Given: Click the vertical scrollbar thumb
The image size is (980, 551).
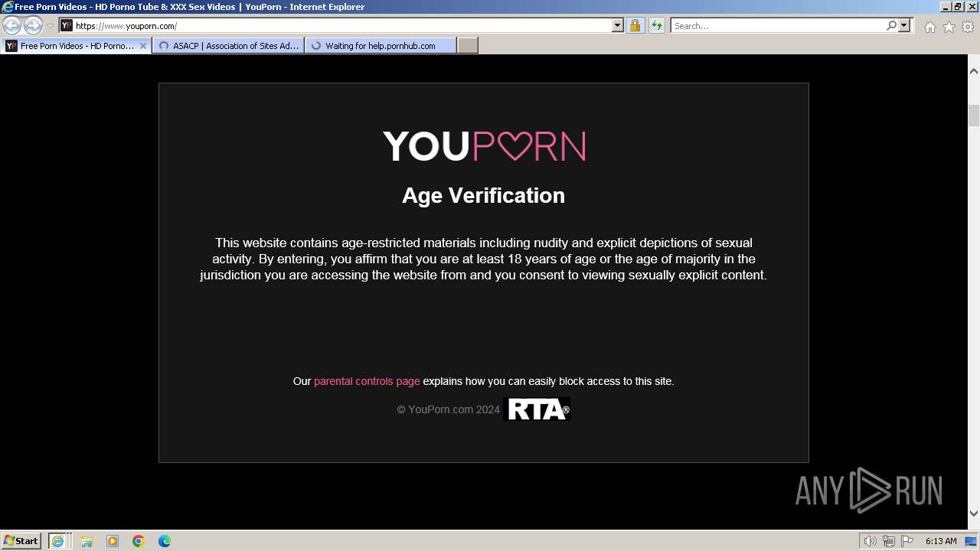Looking at the screenshot, I should 974,116.
